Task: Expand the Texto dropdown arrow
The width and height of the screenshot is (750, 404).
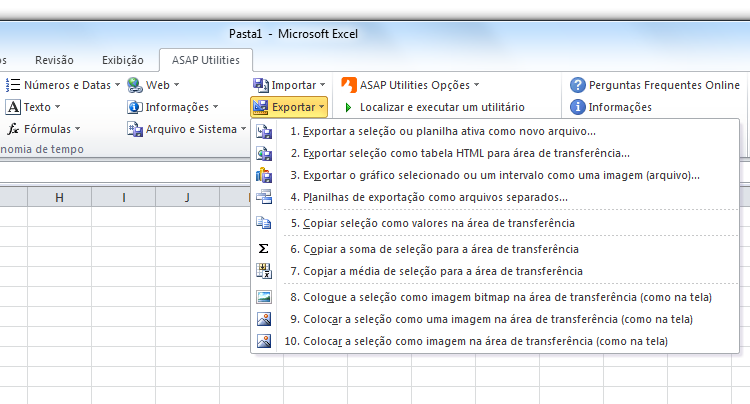Action: coord(57,107)
